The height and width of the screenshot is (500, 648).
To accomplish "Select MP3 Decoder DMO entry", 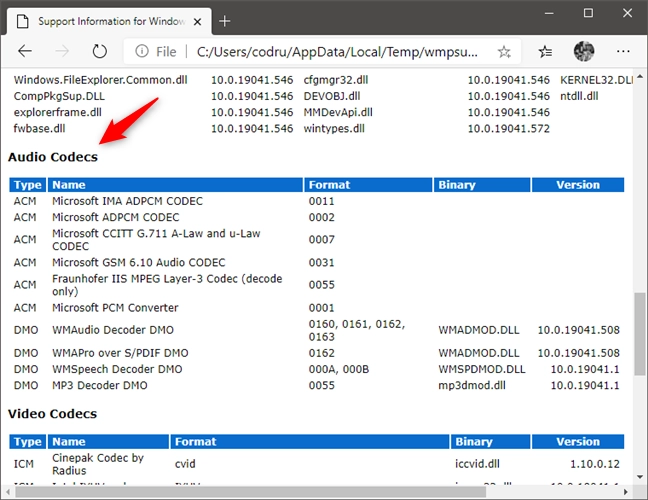I will click(100, 386).
